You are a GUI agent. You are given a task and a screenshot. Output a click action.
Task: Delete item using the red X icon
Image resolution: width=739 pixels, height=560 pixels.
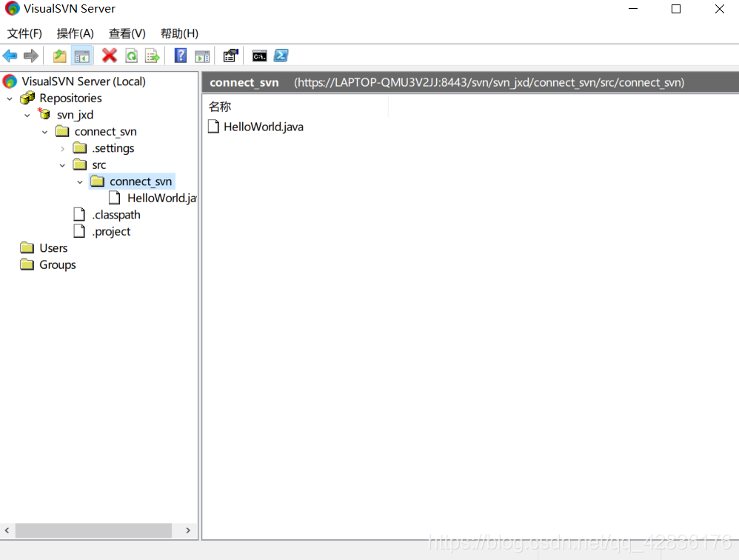[x=110, y=56]
